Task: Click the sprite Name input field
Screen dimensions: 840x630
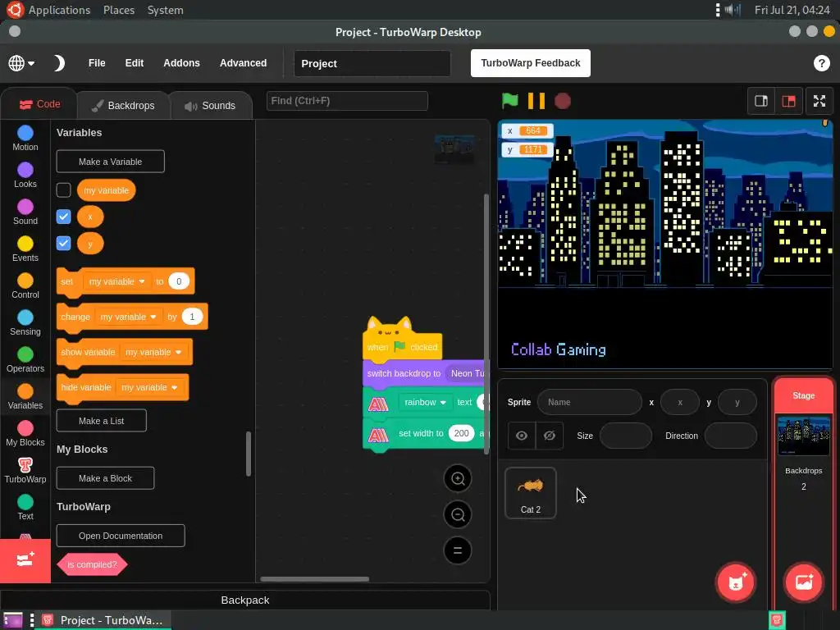Action: 589,402
